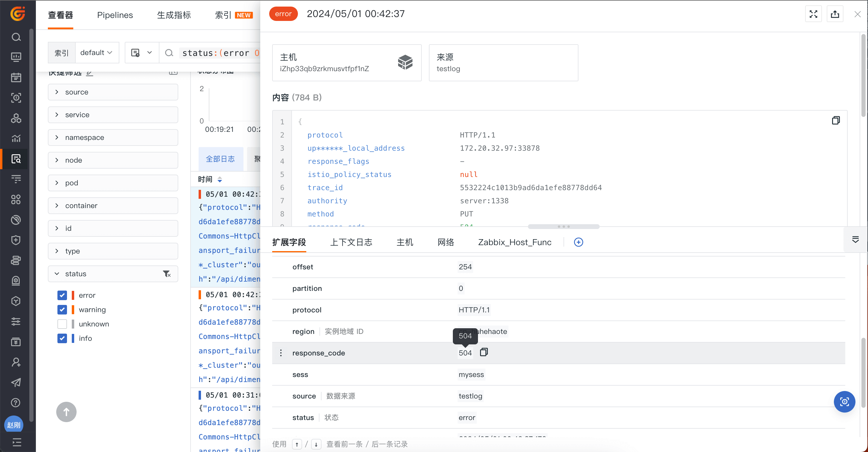Viewport: 868px width, 452px height.
Task: Switch to the 网络 tab
Action: click(x=447, y=242)
